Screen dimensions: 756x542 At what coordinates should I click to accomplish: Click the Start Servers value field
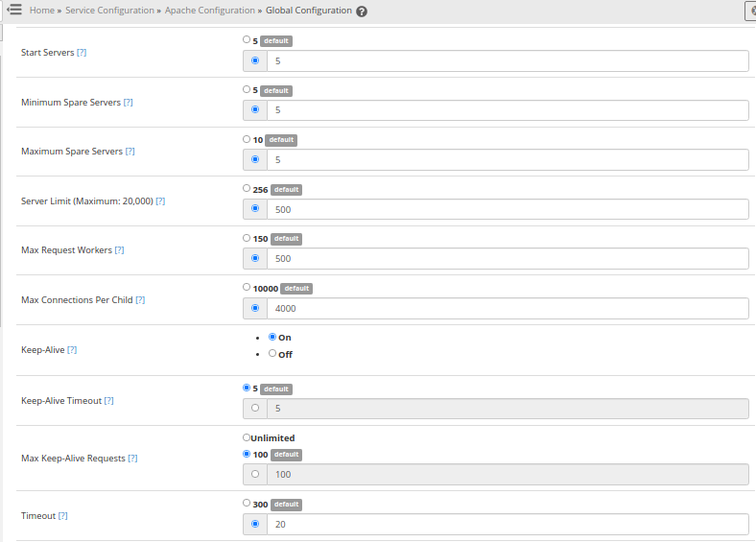(508, 60)
